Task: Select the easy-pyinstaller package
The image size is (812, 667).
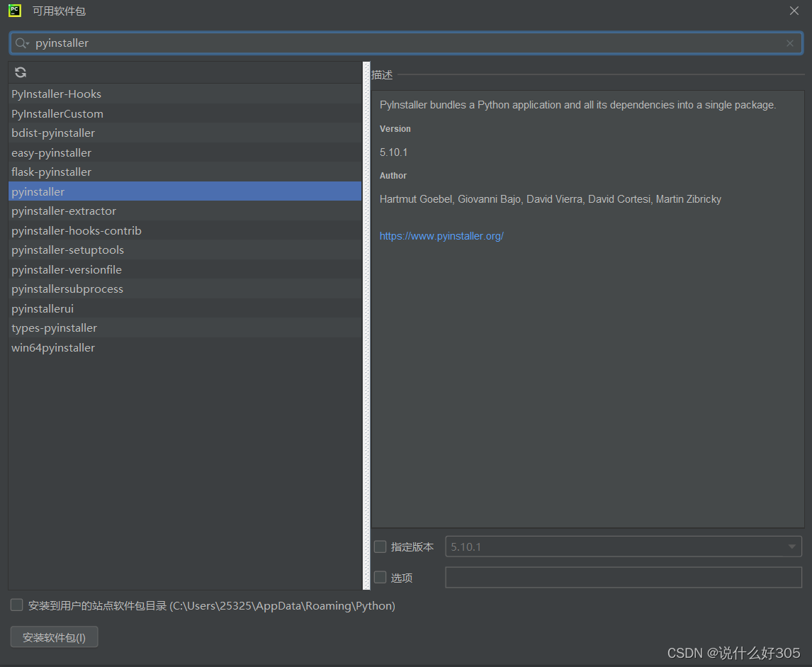Action: 51,152
